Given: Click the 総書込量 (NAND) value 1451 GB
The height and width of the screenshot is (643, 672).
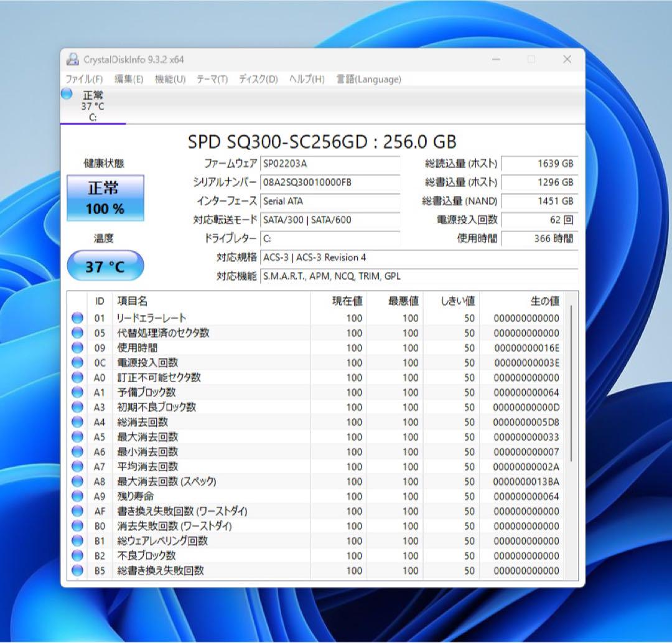Looking at the screenshot, I should pyautogui.click(x=539, y=201).
